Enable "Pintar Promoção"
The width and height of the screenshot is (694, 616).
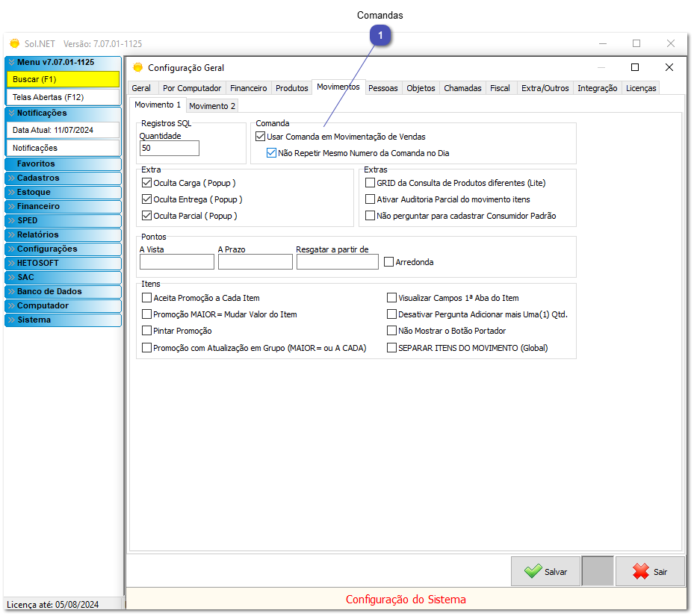[x=146, y=331]
